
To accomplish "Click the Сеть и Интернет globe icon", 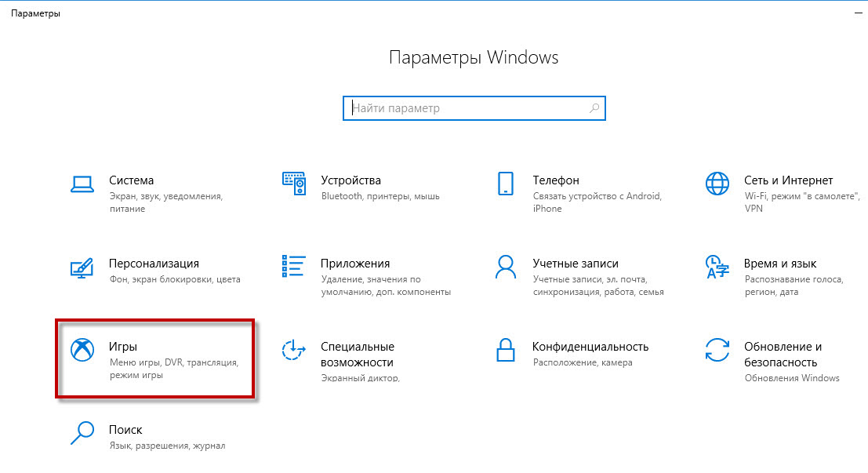I will (x=717, y=184).
